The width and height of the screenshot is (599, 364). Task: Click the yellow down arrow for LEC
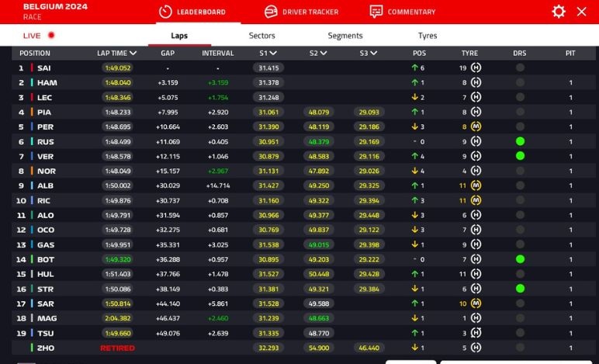pos(415,98)
